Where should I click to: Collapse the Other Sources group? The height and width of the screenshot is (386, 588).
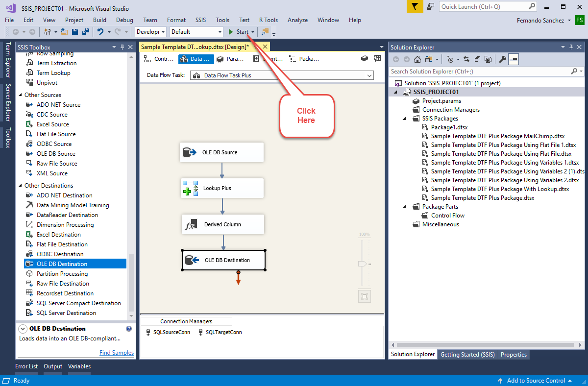tap(21, 95)
